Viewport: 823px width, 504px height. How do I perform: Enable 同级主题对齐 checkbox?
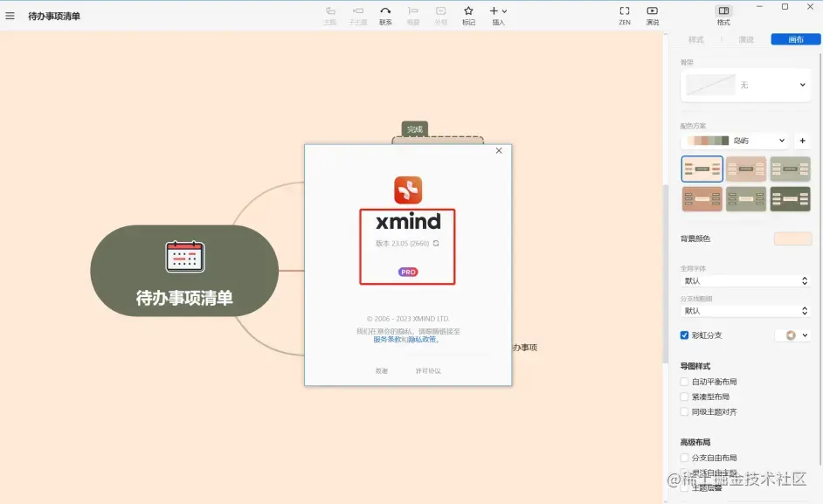pos(684,412)
